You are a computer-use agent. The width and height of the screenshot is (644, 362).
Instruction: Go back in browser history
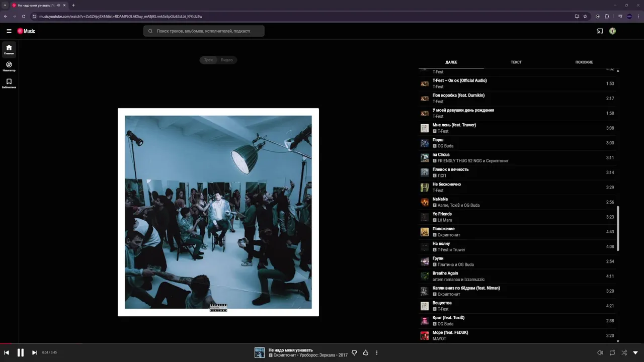(x=6, y=16)
